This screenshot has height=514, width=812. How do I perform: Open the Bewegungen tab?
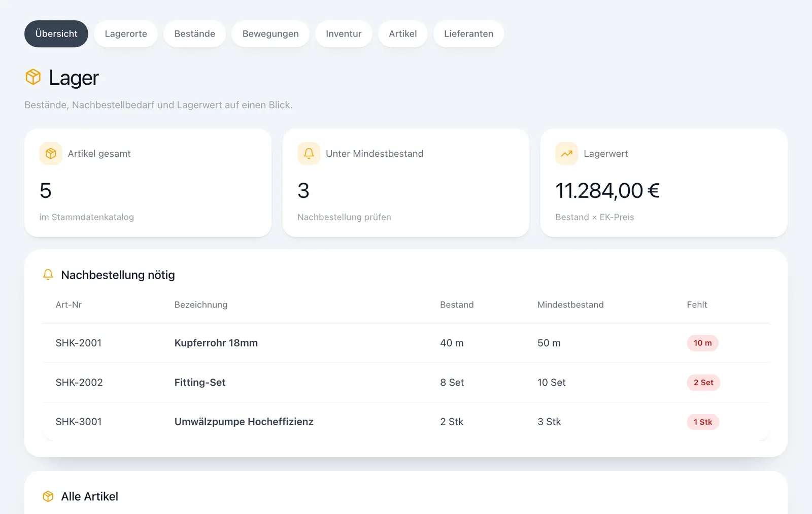[x=270, y=34]
